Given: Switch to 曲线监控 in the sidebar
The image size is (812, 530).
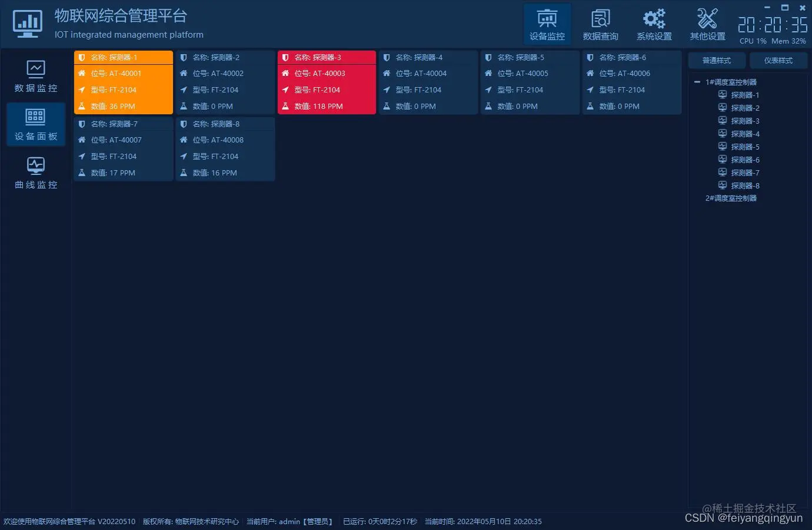Looking at the screenshot, I should (36, 173).
